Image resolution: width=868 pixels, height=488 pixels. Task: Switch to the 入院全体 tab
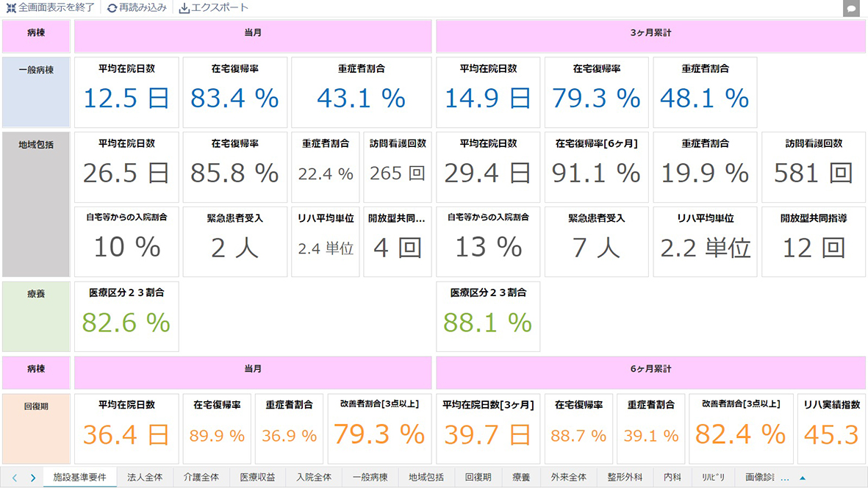pos(314,478)
